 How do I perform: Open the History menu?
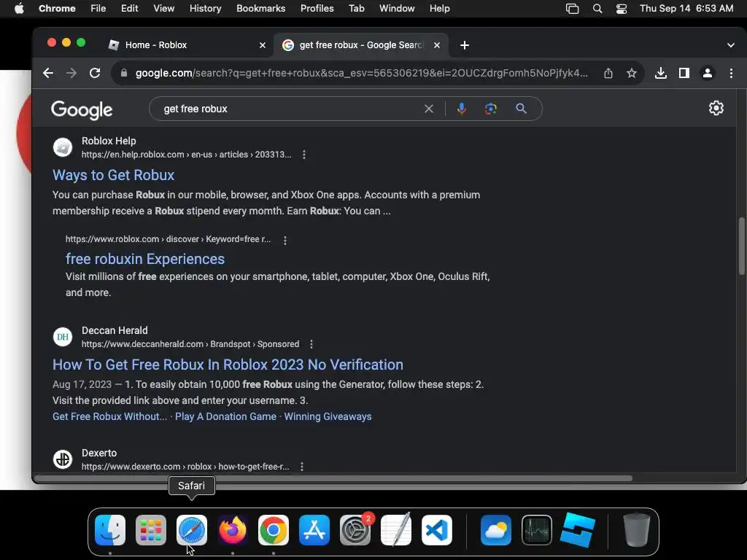click(205, 8)
